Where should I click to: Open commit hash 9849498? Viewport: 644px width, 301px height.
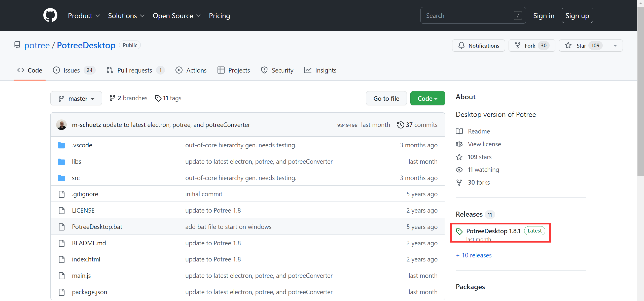[347, 125]
